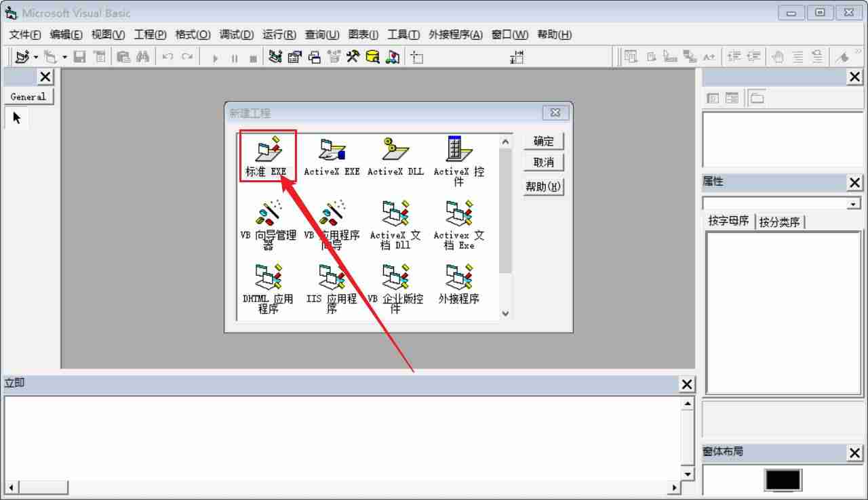Click the form thumbnail in 窗体布局
Image resolution: width=868 pixels, height=500 pixels.
(783, 480)
